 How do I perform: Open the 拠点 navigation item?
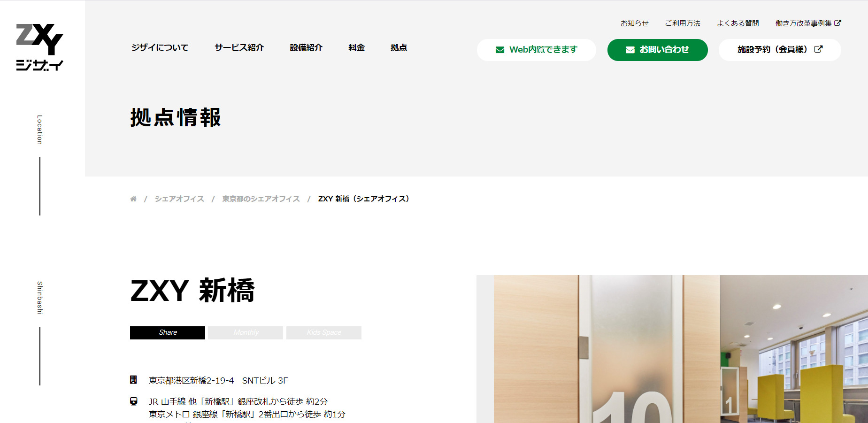(399, 47)
